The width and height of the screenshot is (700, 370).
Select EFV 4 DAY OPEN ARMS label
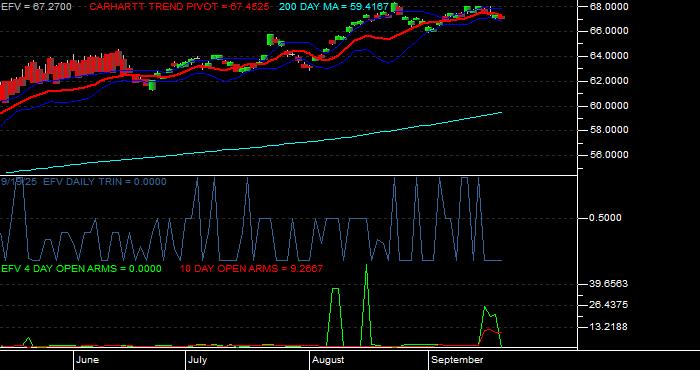click(x=81, y=269)
